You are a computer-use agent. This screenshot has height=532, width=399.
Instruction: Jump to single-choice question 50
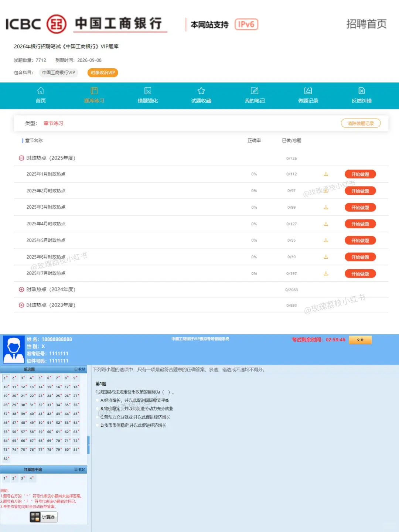point(41,423)
